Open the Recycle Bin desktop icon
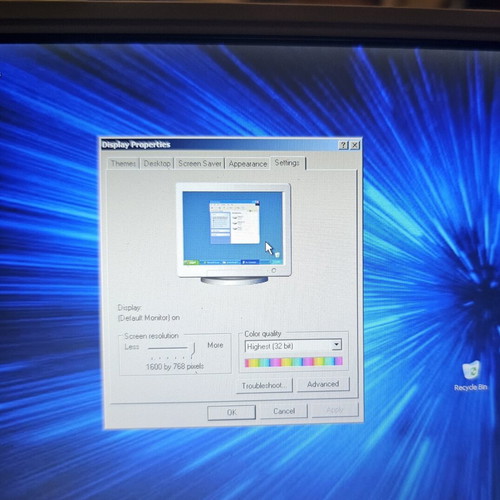This screenshot has width=500, height=500. (471, 376)
